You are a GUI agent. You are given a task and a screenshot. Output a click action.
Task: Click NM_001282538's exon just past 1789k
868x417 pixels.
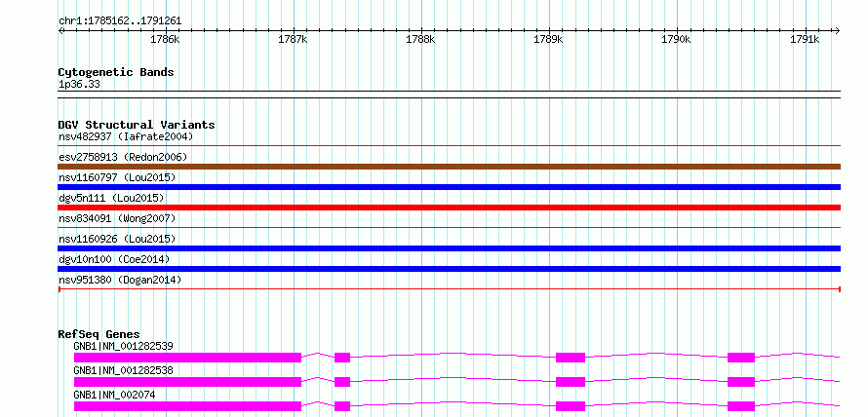click(x=571, y=382)
